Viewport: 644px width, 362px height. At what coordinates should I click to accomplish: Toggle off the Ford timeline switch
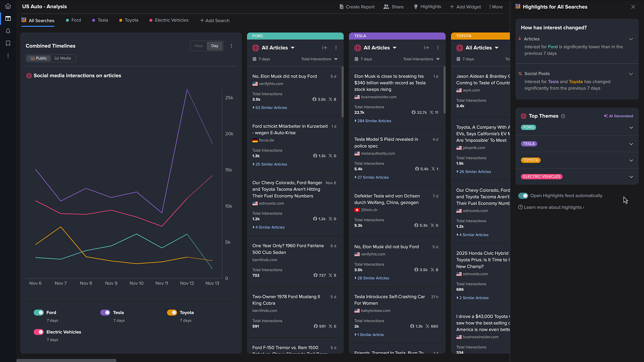pos(39,312)
